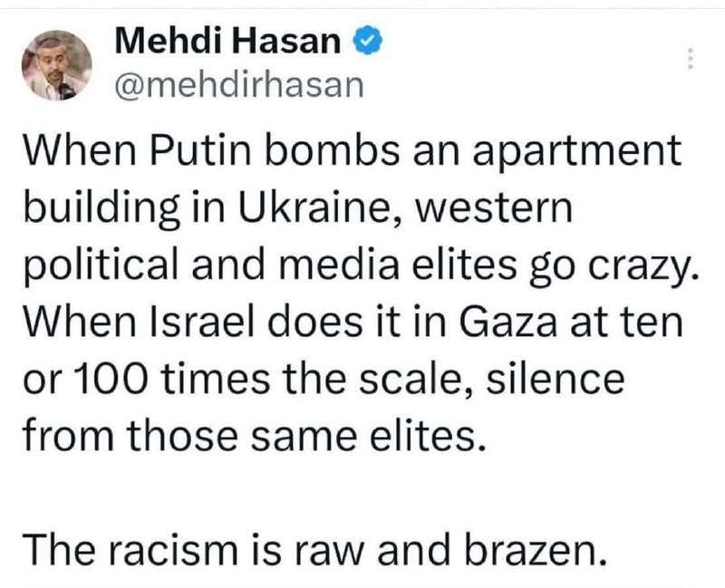This screenshot has width=725, height=588.
Task: Click 'from those same elites' line
Action: click(255, 436)
